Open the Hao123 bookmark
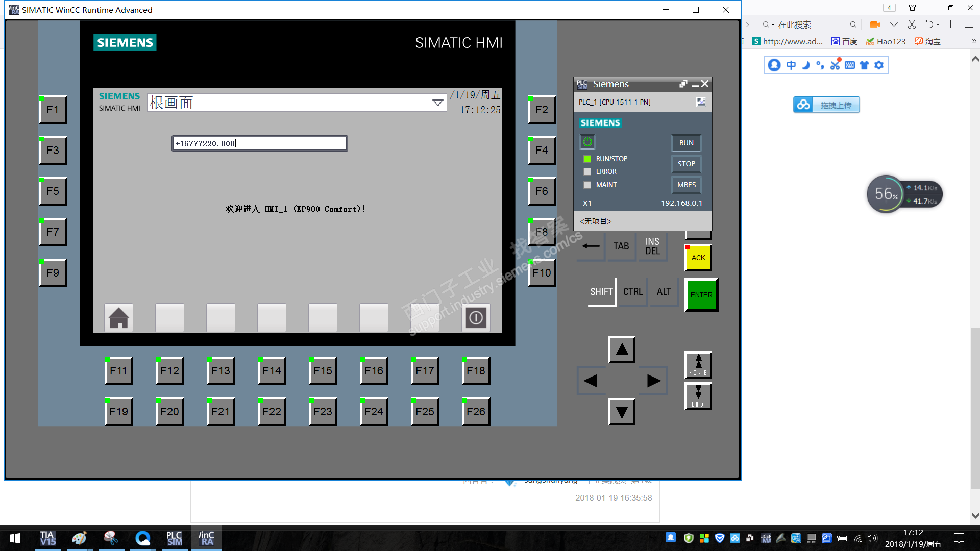The height and width of the screenshot is (551, 980). 886,41
